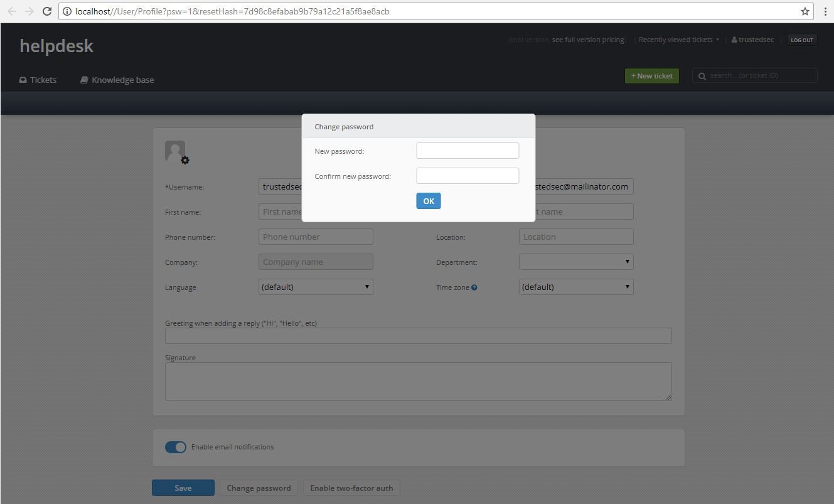Open the trustedsec user account icon
This screenshot has height=504, width=834.
click(734, 39)
